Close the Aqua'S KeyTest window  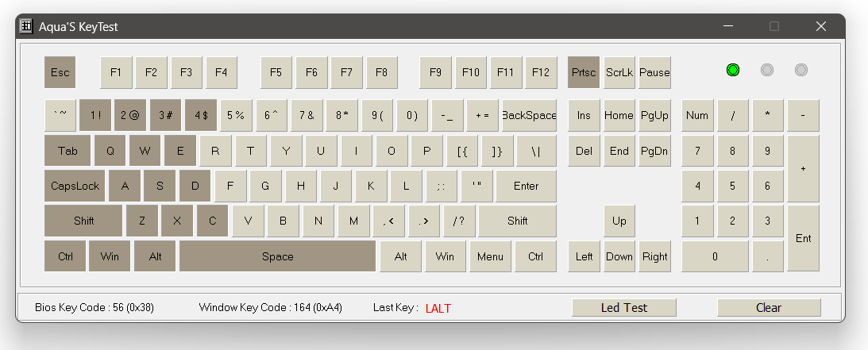pos(821,26)
